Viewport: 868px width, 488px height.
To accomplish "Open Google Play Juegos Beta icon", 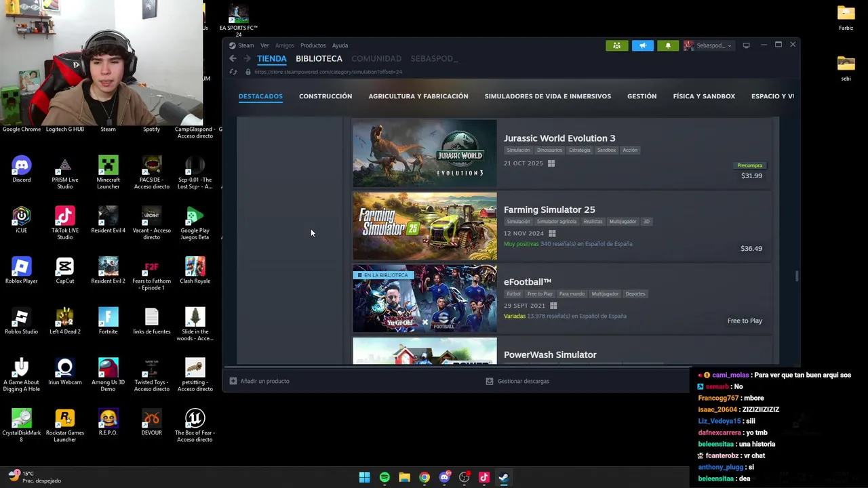I will [195, 224].
